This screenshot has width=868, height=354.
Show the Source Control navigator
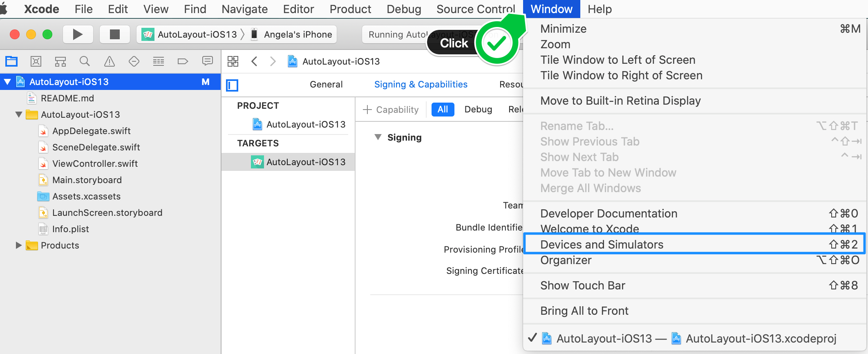tap(36, 61)
